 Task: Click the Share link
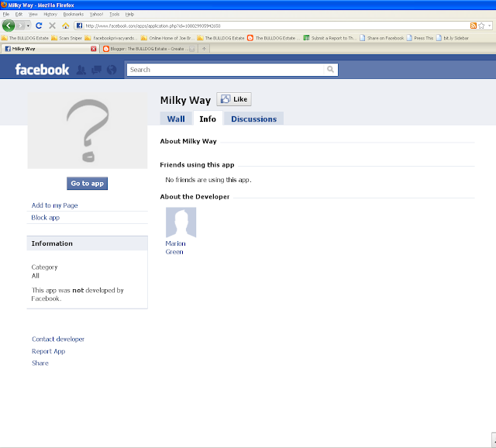tap(40, 364)
